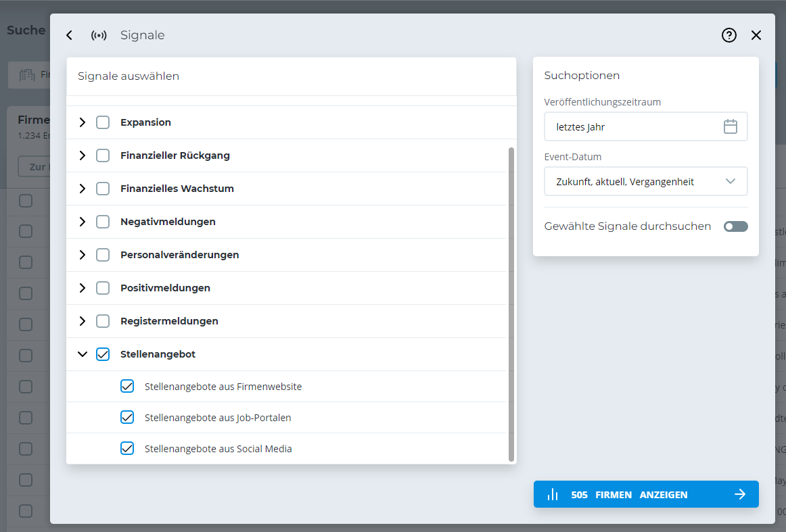
Task: Uncheck Stellenangebote aus Job-Portalen
Action: coord(127,418)
